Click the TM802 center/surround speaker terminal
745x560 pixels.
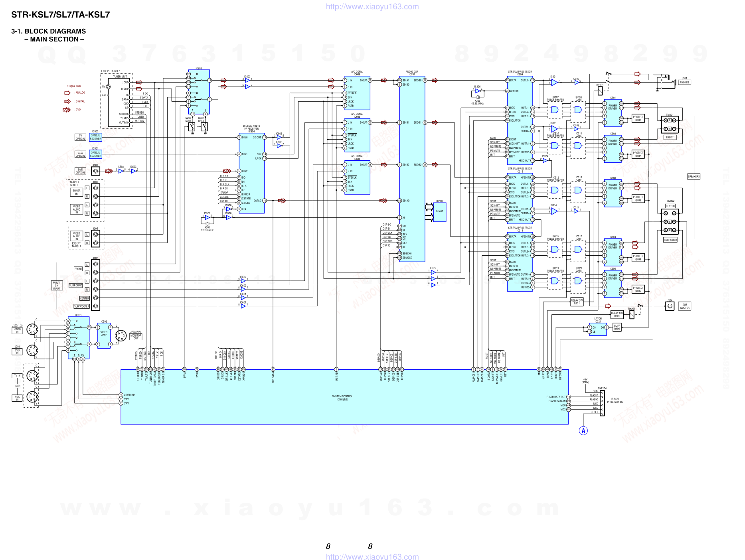[670, 222]
